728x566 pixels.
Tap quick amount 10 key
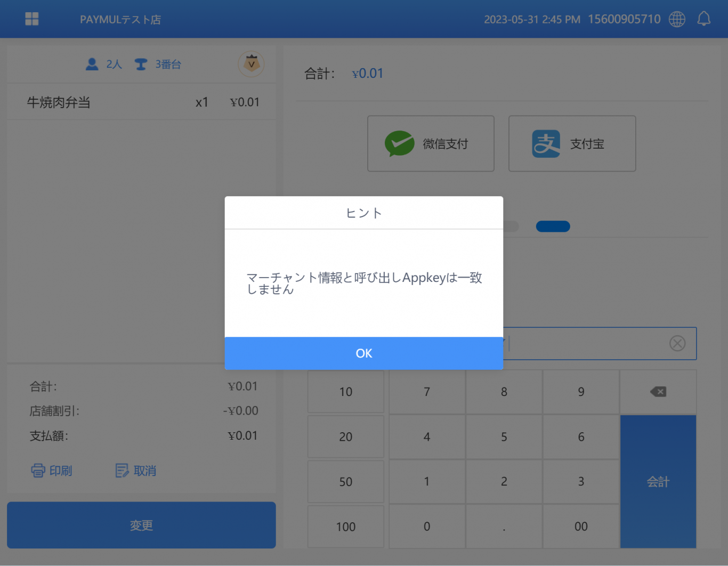click(x=346, y=392)
